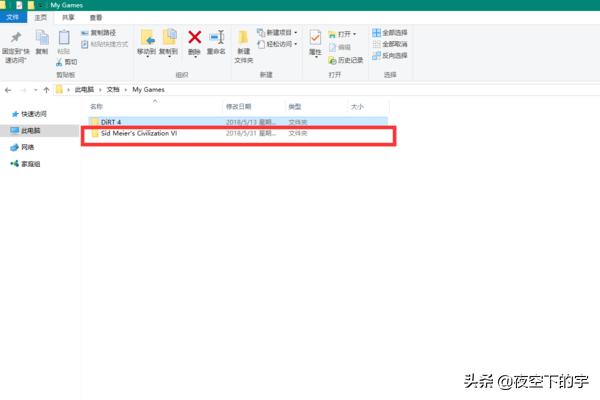The image size is (600, 400).
Task: Open the 打开 dropdown in the ribbon
Action: pyautogui.click(x=342, y=34)
